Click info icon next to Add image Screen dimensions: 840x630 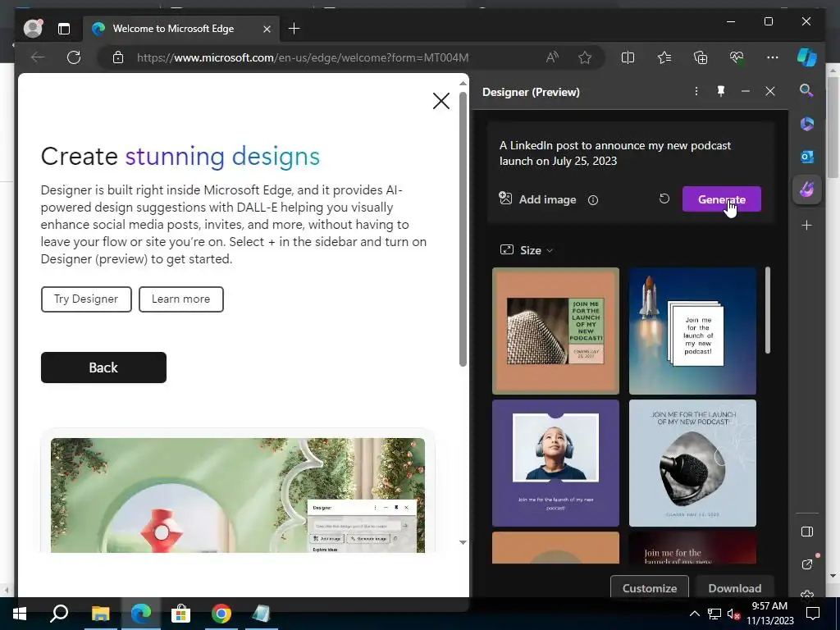(x=593, y=200)
